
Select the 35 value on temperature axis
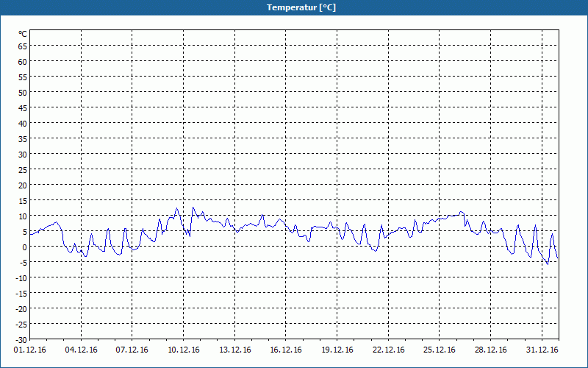pyautogui.click(x=23, y=139)
